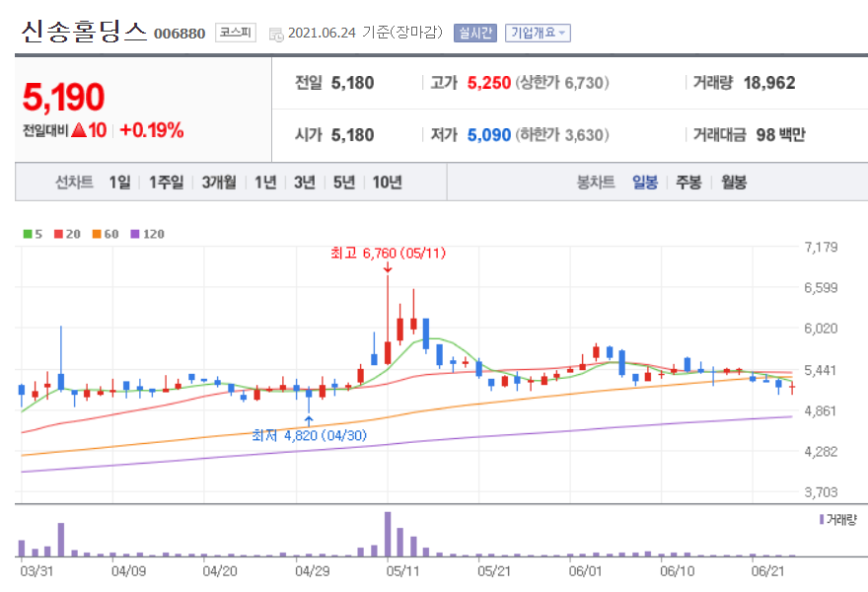The height and width of the screenshot is (592, 868).
Task: Click the 최고 6,760 (05/11) high marker
Action: pos(388,254)
